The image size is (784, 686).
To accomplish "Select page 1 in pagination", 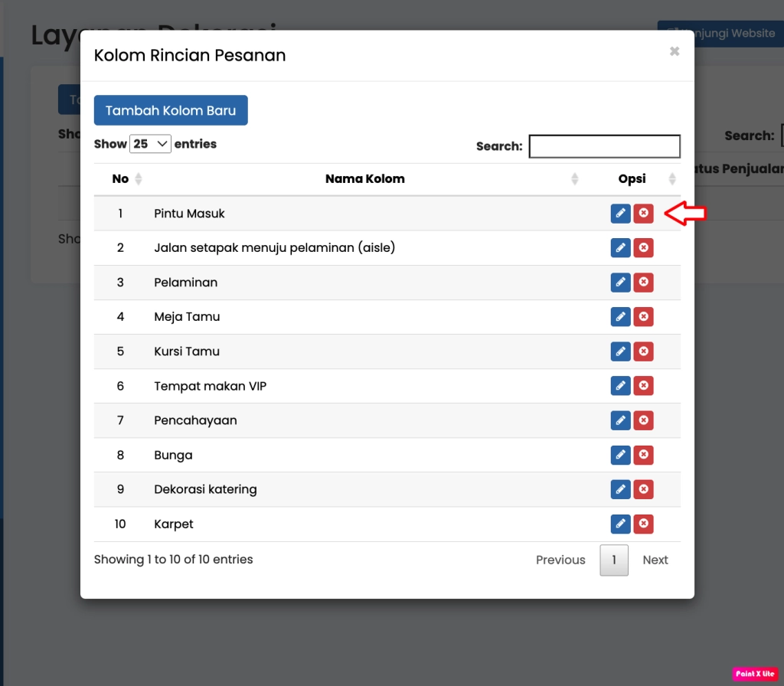I will coord(614,560).
